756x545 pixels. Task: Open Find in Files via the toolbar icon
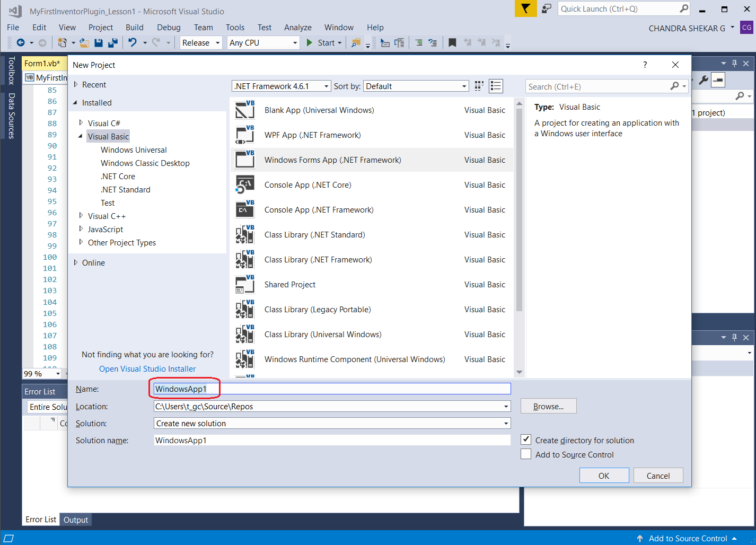(355, 42)
